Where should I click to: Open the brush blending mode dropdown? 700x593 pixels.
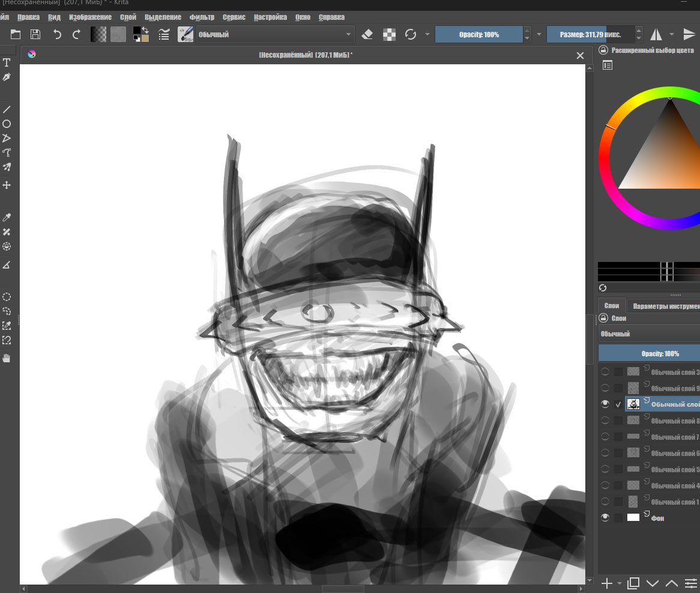pos(275,34)
